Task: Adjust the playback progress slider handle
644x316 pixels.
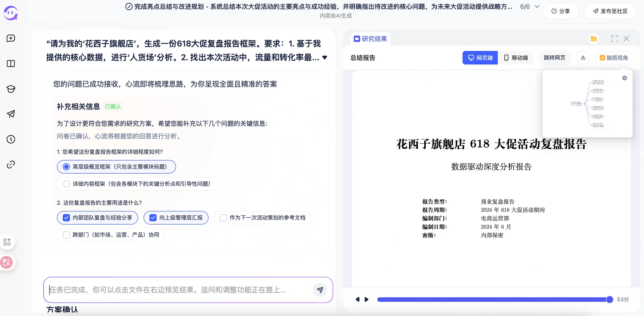Action: coord(609,299)
